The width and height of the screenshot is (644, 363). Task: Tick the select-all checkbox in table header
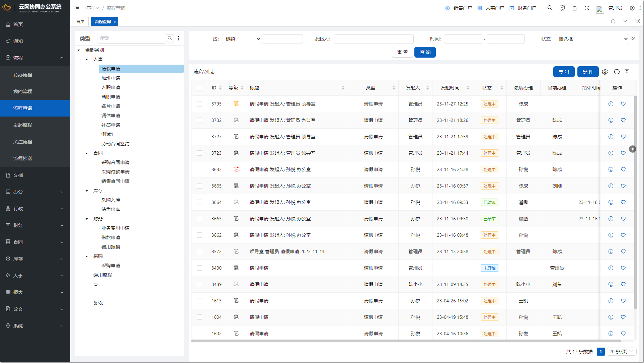tap(199, 88)
